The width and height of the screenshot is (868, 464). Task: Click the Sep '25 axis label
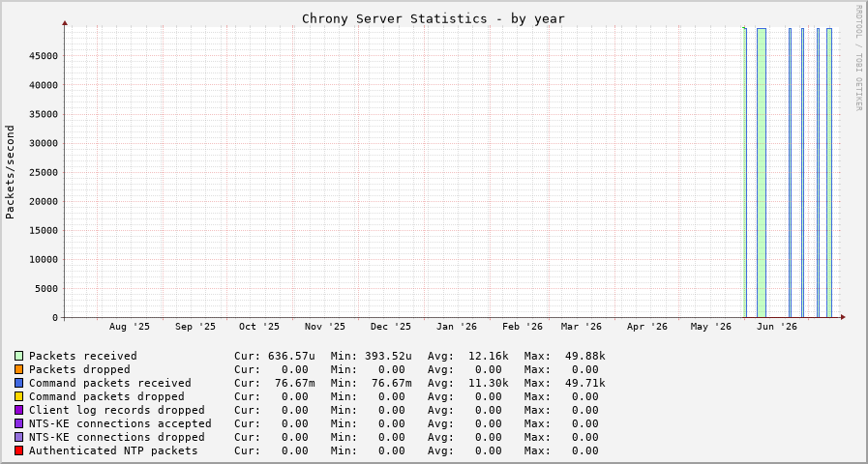pos(195,327)
